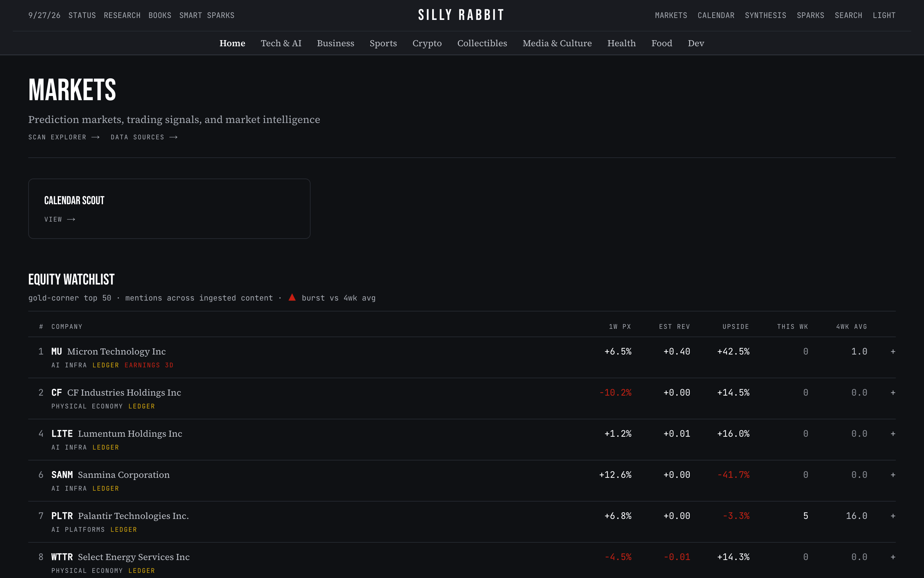Click the WTTR ticker symbol
Image resolution: width=924 pixels, height=578 pixels.
click(62, 557)
